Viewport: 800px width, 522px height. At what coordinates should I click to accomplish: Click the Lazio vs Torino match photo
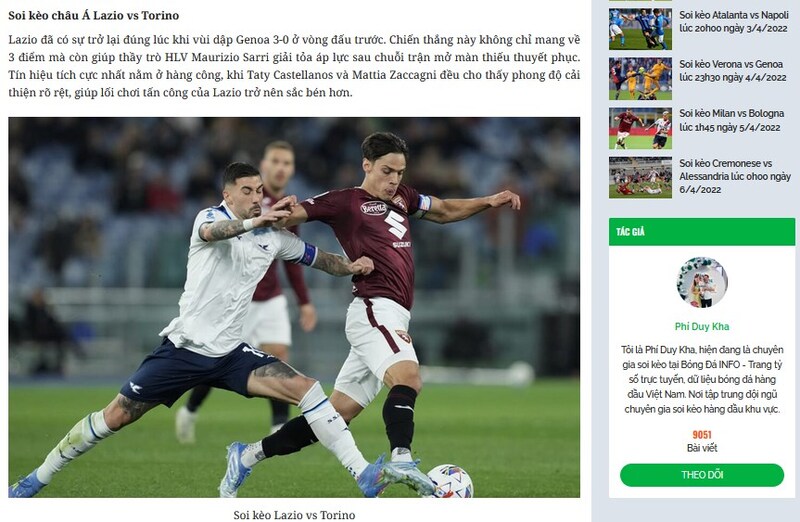click(294, 307)
